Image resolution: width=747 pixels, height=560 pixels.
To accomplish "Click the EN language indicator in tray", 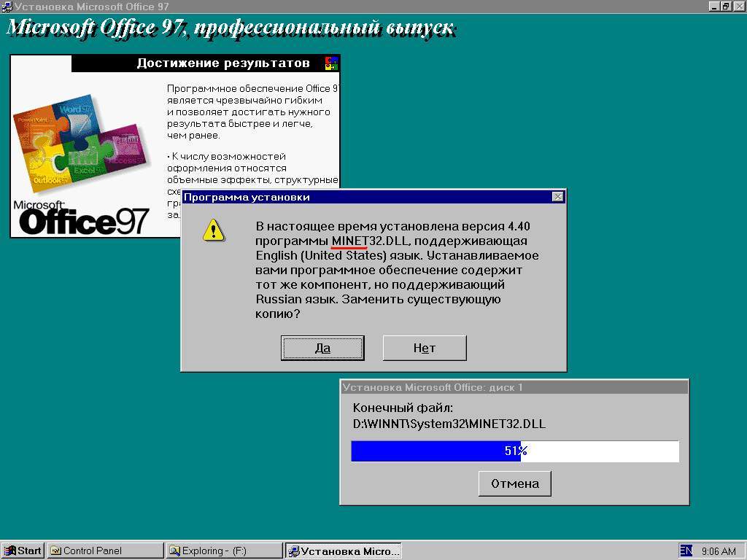I will pyautogui.click(x=686, y=551).
